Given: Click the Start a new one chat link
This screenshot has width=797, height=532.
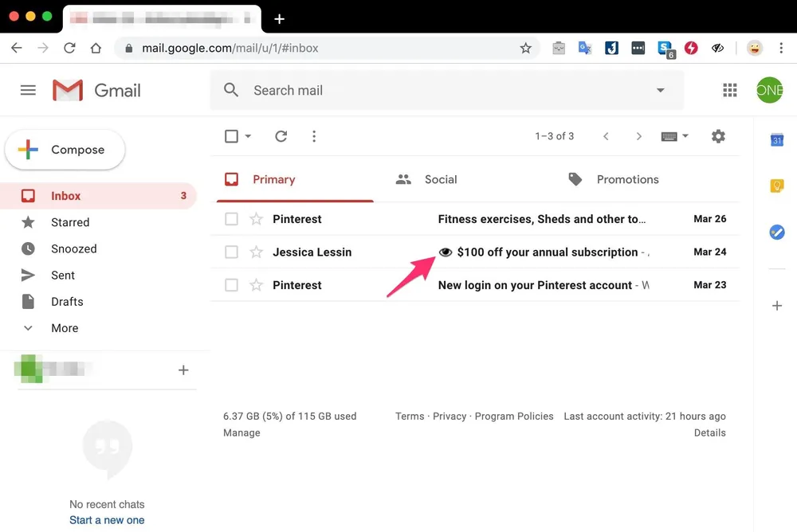Looking at the screenshot, I should pos(107,519).
